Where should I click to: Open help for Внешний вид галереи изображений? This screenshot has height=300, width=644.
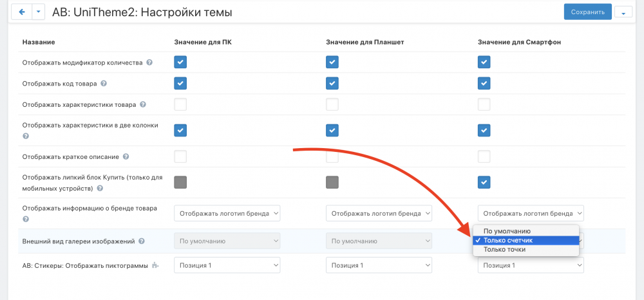tap(142, 241)
